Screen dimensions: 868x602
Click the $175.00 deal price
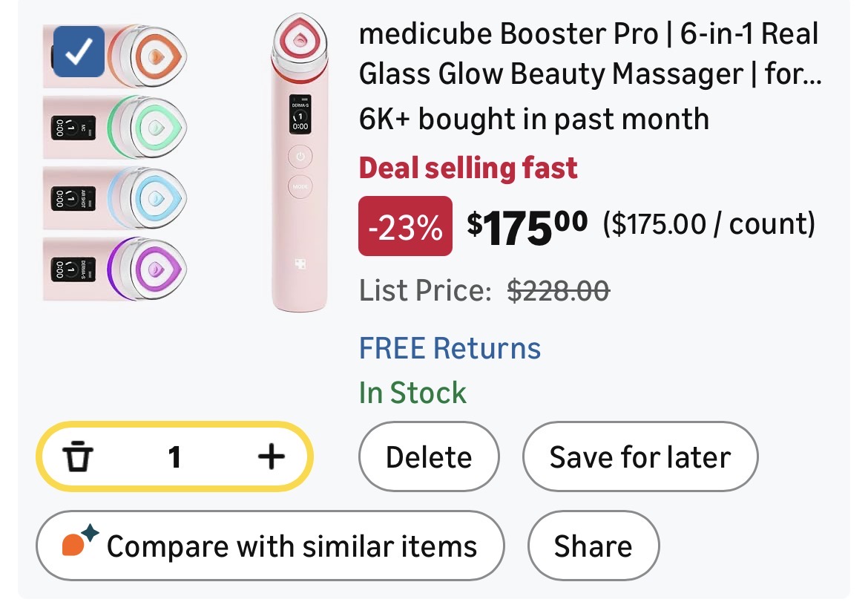[x=527, y=223]
